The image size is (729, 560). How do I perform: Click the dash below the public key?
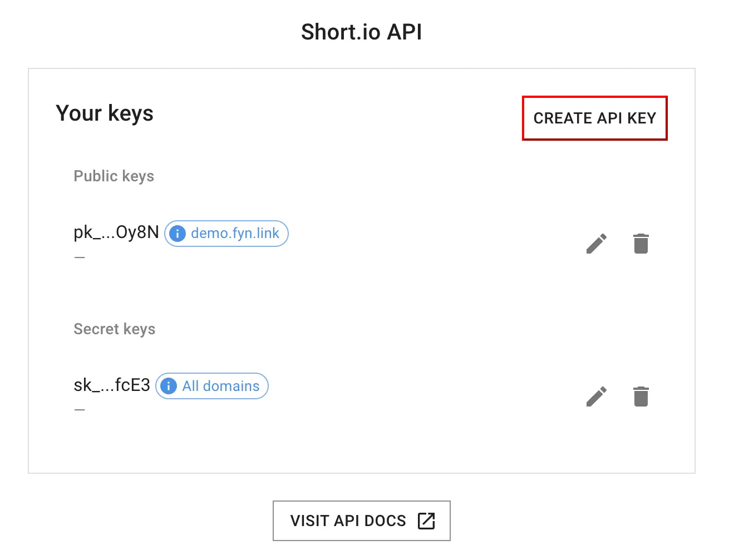80,256
